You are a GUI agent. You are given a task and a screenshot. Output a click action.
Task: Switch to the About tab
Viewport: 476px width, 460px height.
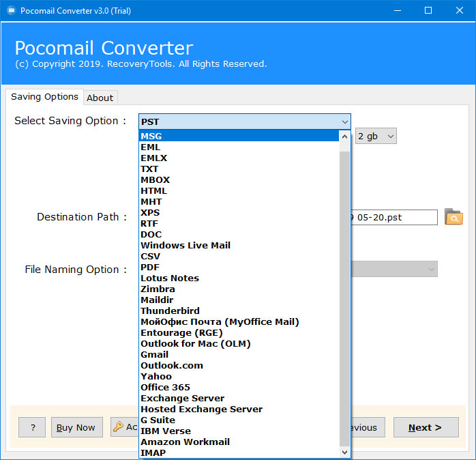[x=100, y=98]
